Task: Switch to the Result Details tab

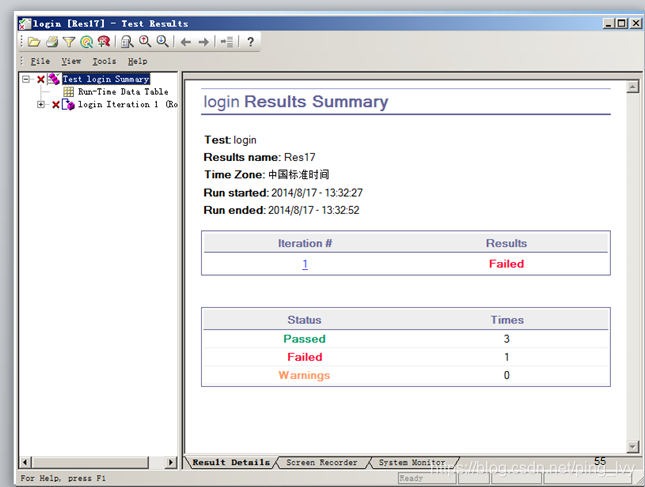Action: coord(231,462)
